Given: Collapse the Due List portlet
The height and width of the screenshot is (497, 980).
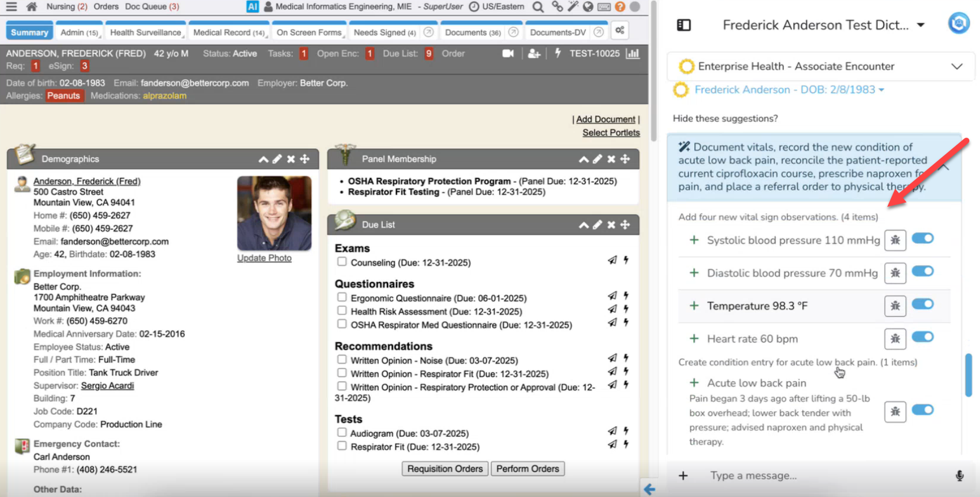Looking at the screenshot, I should [583, 225].
